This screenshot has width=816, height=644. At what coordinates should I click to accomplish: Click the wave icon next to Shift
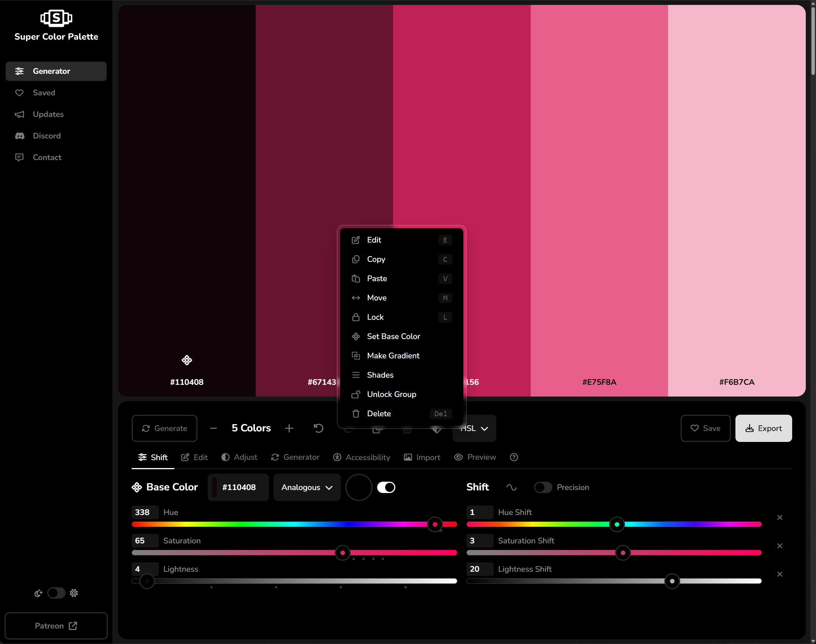pos(511,487)
